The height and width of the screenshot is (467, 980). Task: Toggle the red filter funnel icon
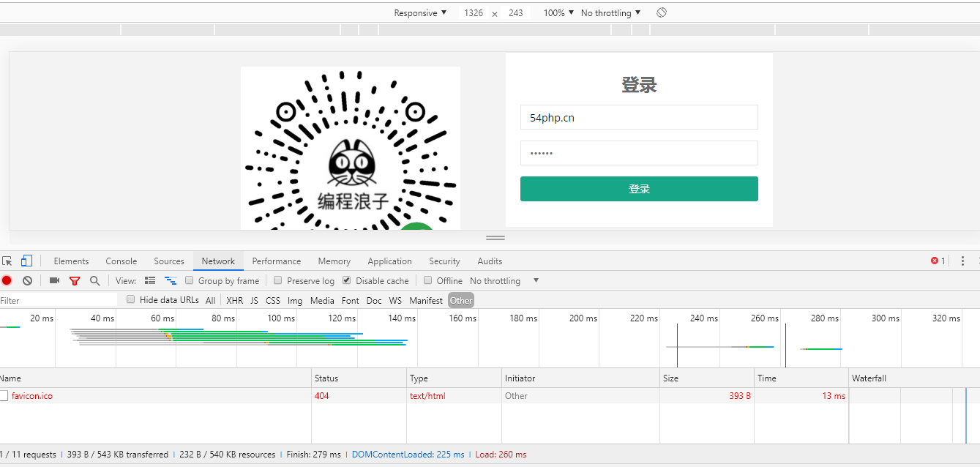coord(75,280)
